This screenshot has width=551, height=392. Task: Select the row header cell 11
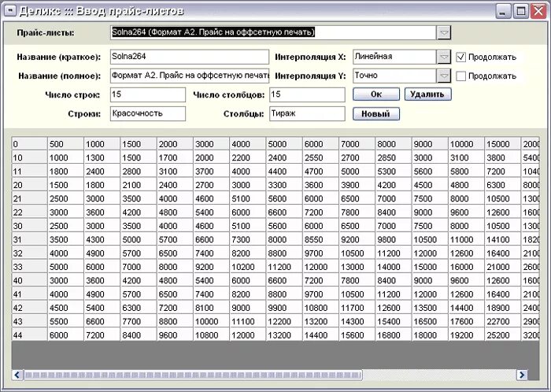pos(30,172)
